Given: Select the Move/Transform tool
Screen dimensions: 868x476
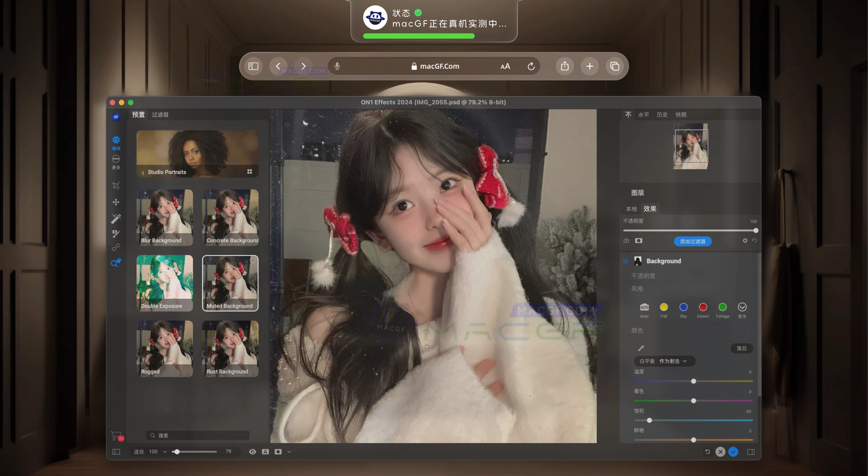Looking at the screenshot, I should 116,202.
